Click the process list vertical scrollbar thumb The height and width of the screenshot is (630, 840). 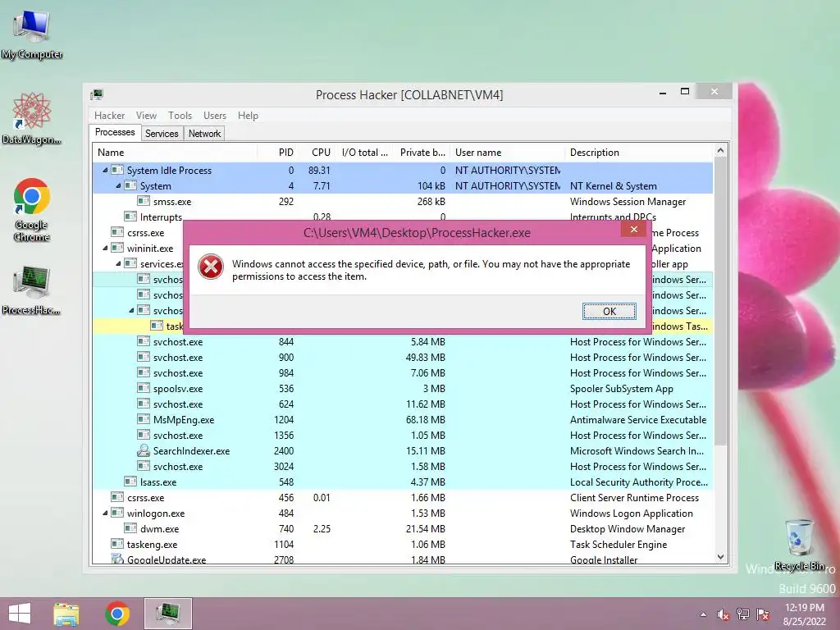point(720,302)
